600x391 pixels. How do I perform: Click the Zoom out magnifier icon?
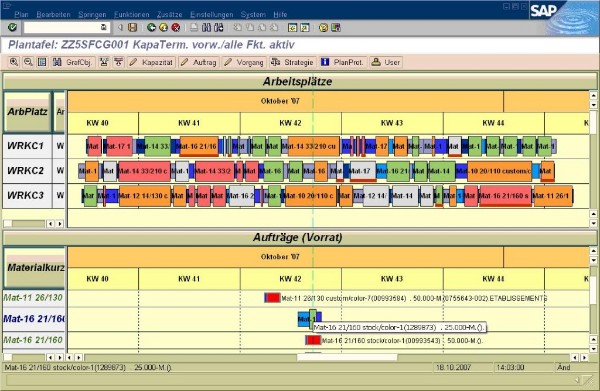28,62
